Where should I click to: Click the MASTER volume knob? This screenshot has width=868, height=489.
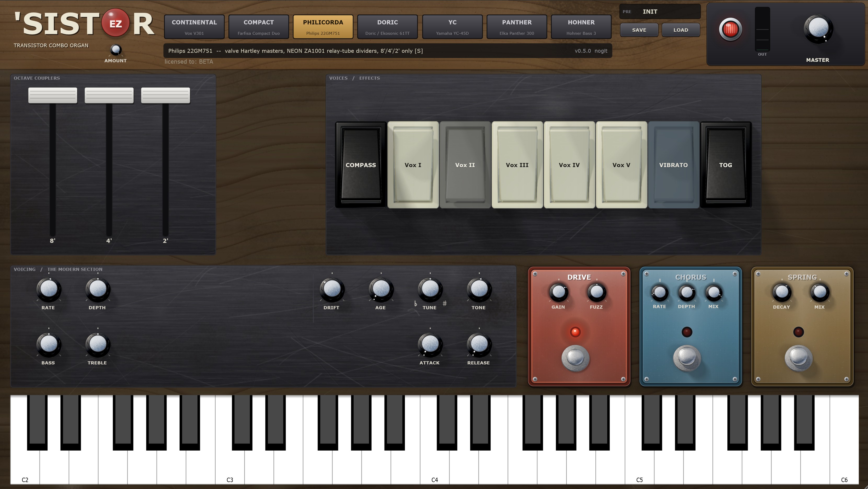click(818, 29)
